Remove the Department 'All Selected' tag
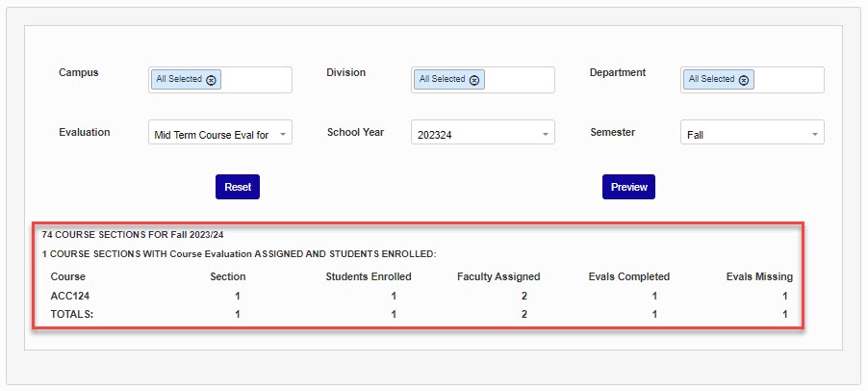Image resolution: width=868 pixels, height=391 pixels. [744, 80]
